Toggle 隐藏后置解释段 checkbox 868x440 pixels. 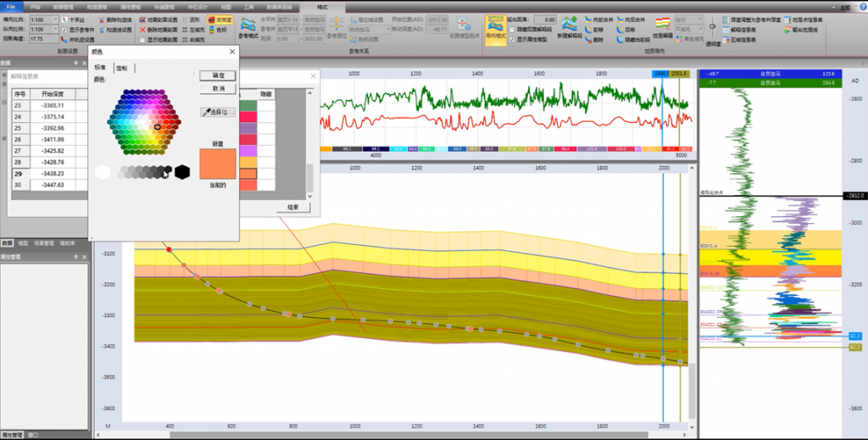pyautogui.click(x=512, y=30)
